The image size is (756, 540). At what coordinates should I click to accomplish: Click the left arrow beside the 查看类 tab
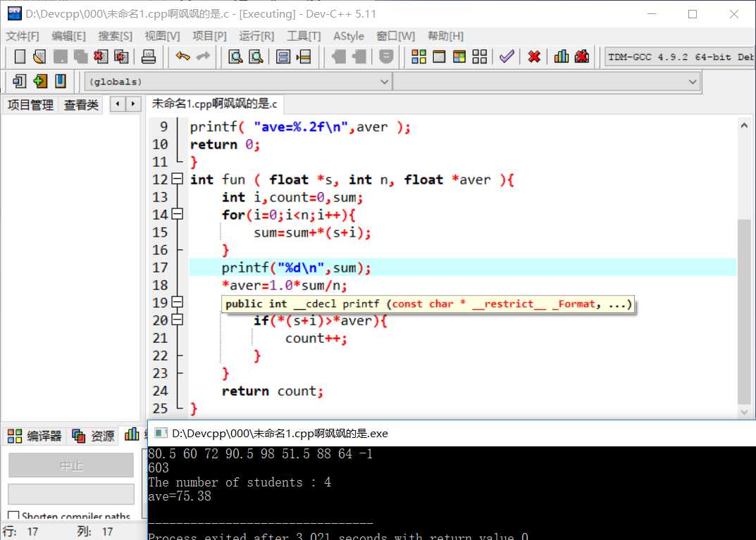(117, 103)
